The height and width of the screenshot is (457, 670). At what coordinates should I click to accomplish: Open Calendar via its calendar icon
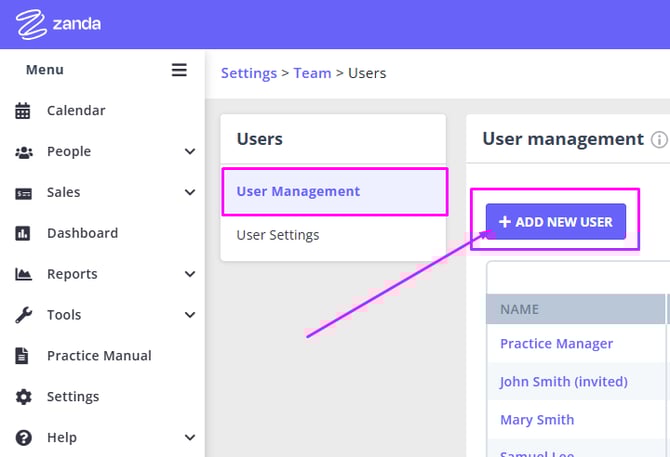23,111
